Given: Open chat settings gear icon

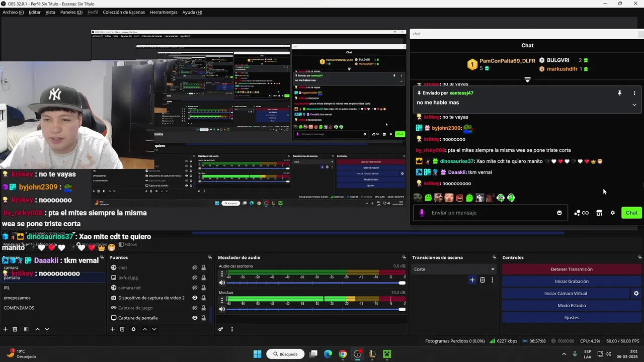Looking at the screenshot, I should pyautogui.click(x=612, y=213).
